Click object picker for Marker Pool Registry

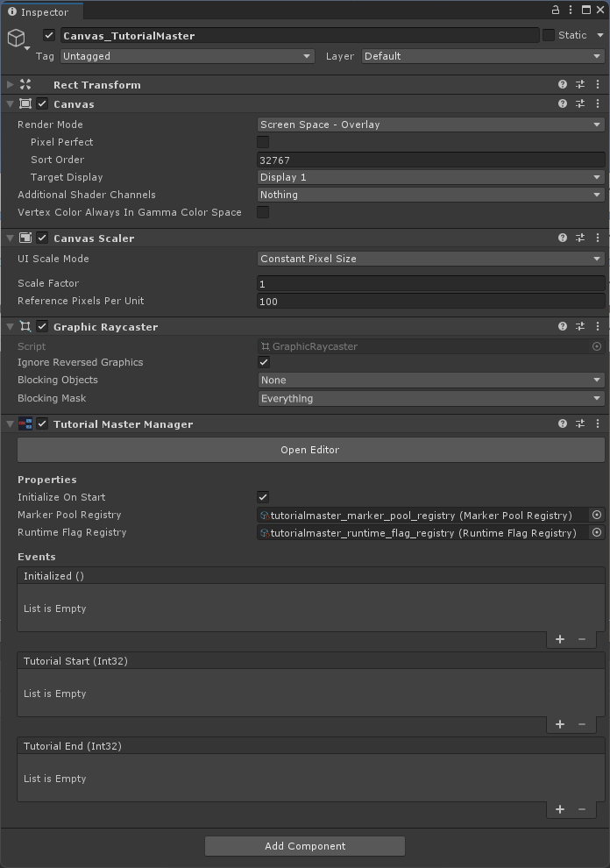[x=597, y=516]
